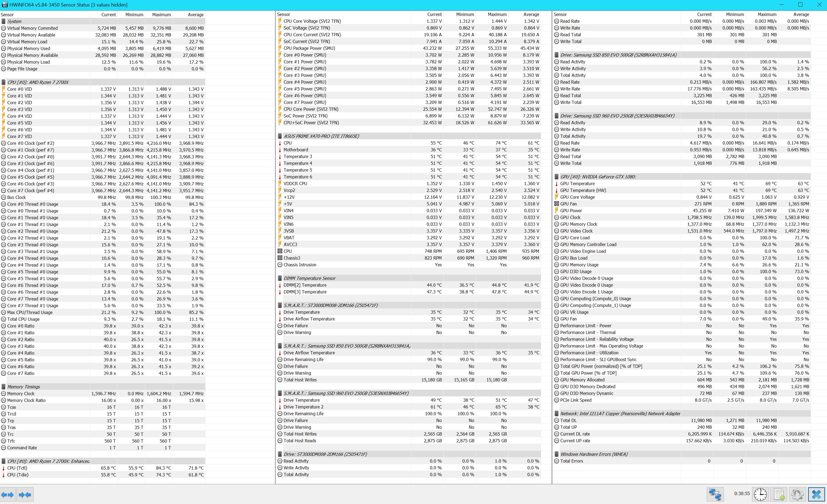Click the Average column header in right panel
827x504 pixels.
pos(801,14)
